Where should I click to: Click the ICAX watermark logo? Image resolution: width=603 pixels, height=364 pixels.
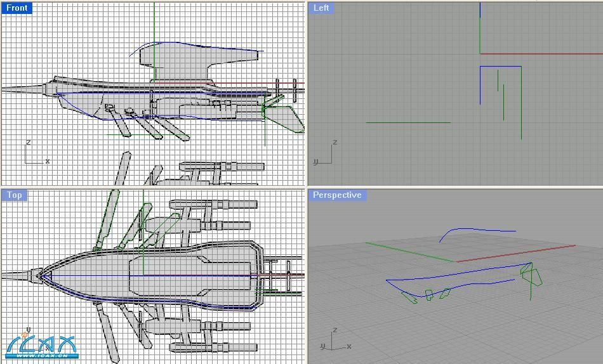point(41,344)
